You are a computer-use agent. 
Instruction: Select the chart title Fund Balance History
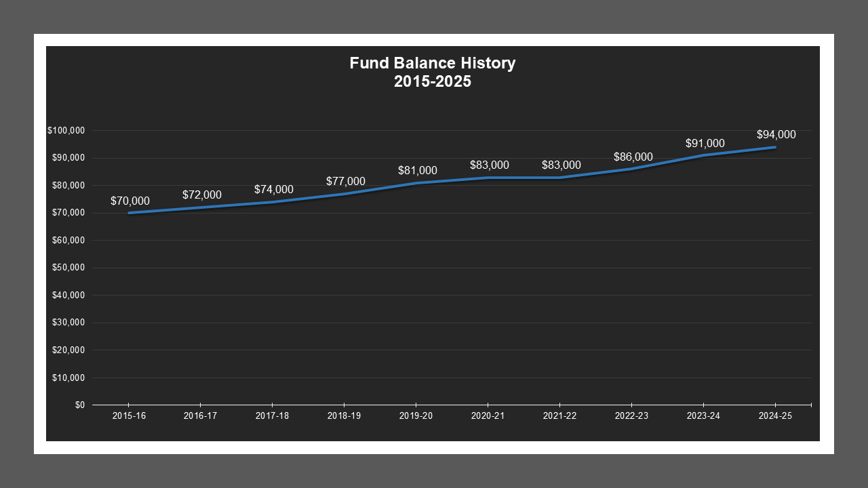pos(432,63)
